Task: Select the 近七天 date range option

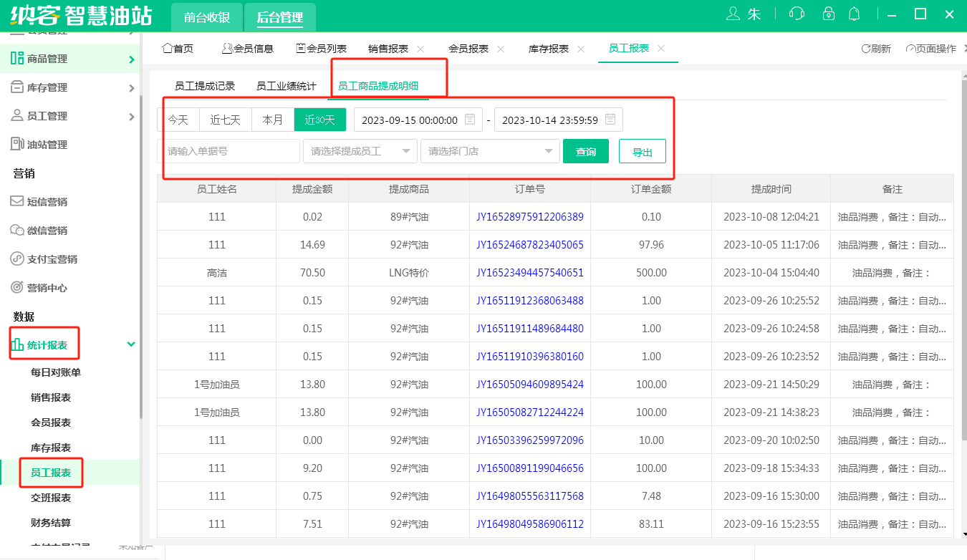Action: [225, 120]
